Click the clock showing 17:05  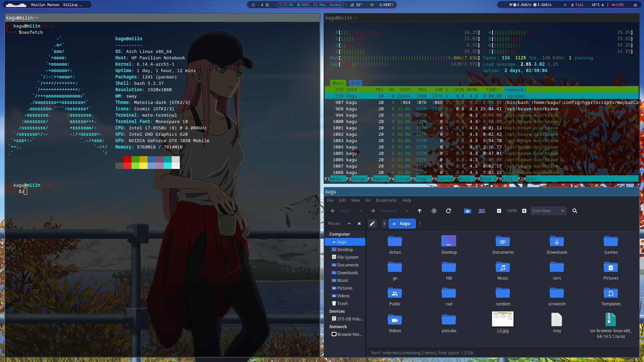point(286,5)
